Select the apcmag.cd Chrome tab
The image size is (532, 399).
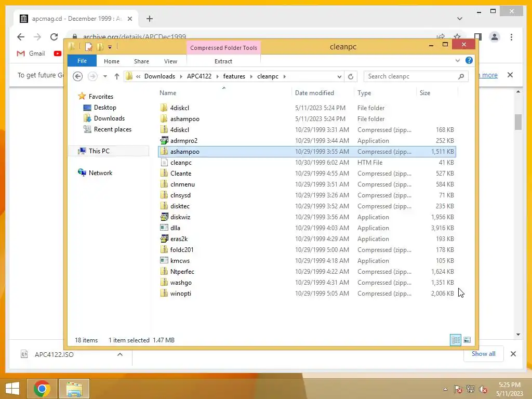(x=76, y=19)
